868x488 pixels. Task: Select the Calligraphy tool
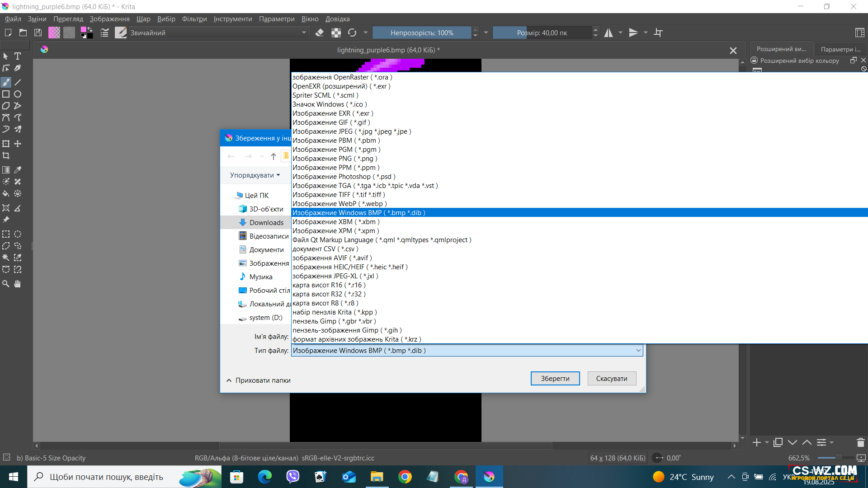pyautogui.click(x=18, y=68)
